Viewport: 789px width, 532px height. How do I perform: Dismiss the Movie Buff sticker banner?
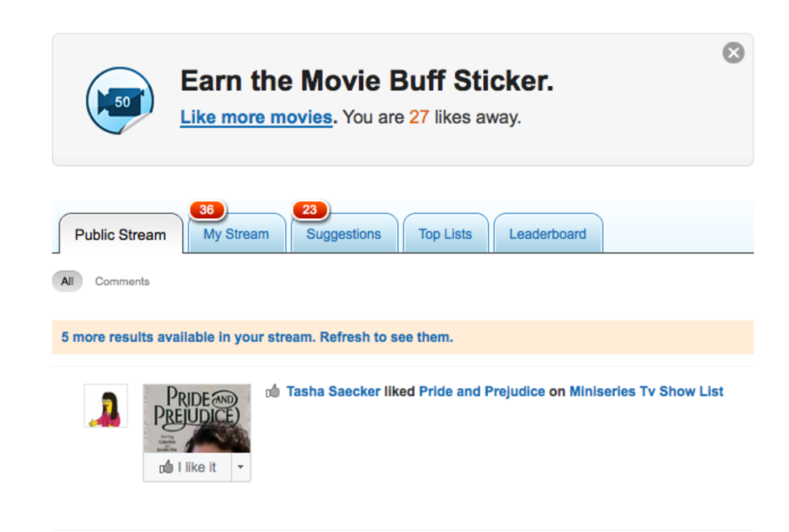pos(733,53)
